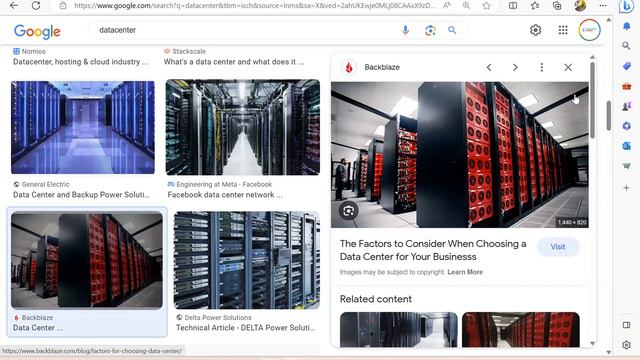This screenshot has width=640, height=360.
Task: Open The Factors to Consider article title
Action: tap(433, 250)
